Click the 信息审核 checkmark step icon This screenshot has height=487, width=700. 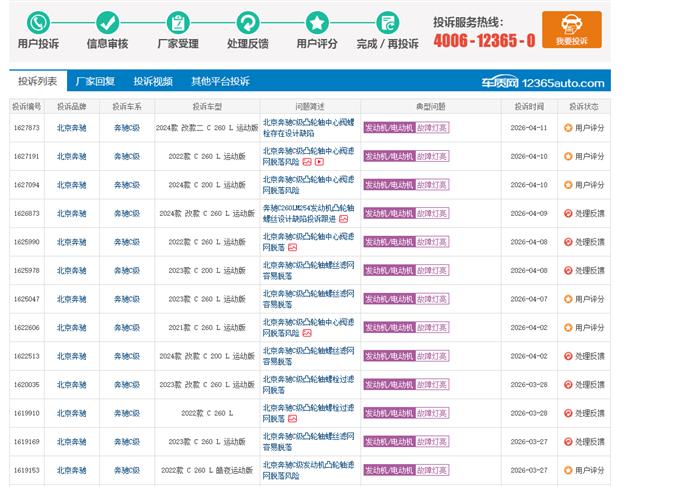coord(107,22)
